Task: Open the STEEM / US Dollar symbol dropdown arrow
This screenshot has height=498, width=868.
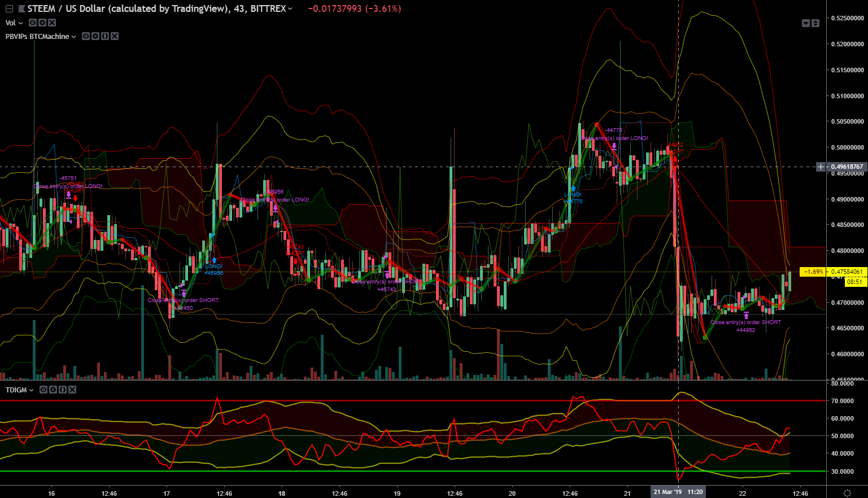Action: 290,9
